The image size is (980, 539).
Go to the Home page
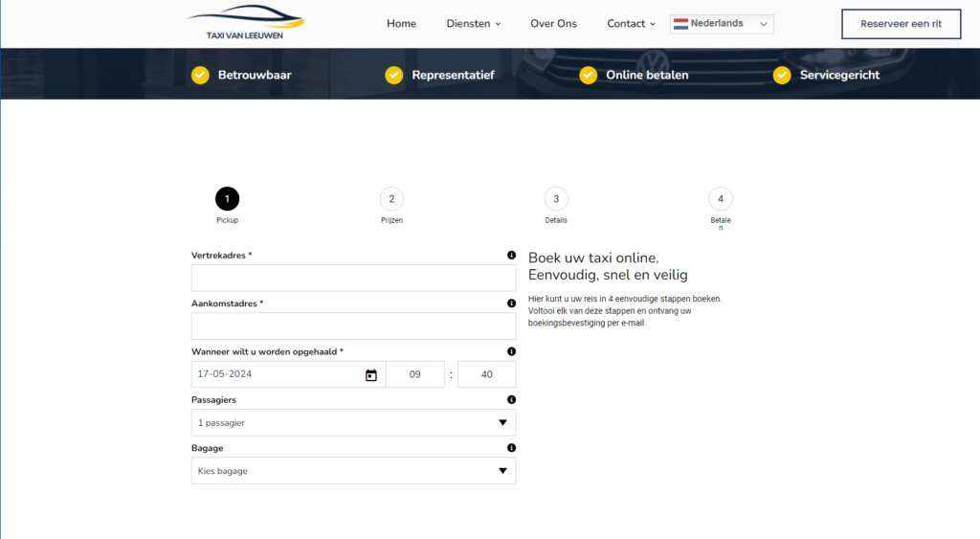[401, 24]
